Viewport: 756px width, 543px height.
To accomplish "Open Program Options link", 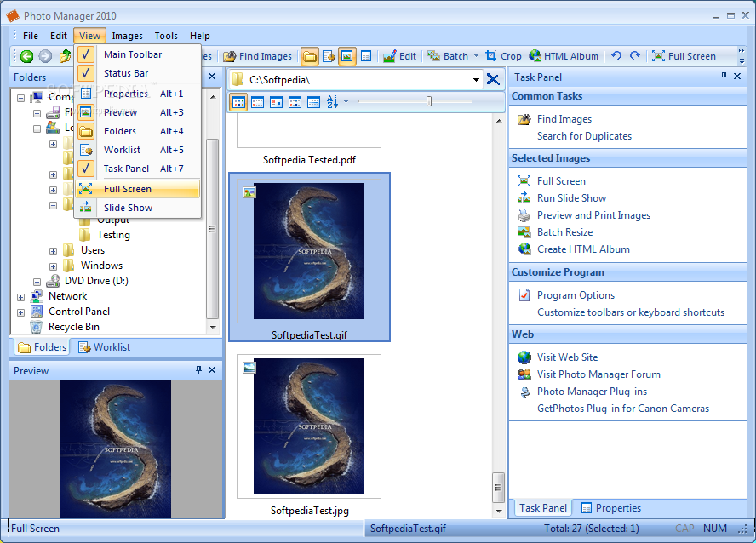I will pyautogui.click(x=576, y=295).
